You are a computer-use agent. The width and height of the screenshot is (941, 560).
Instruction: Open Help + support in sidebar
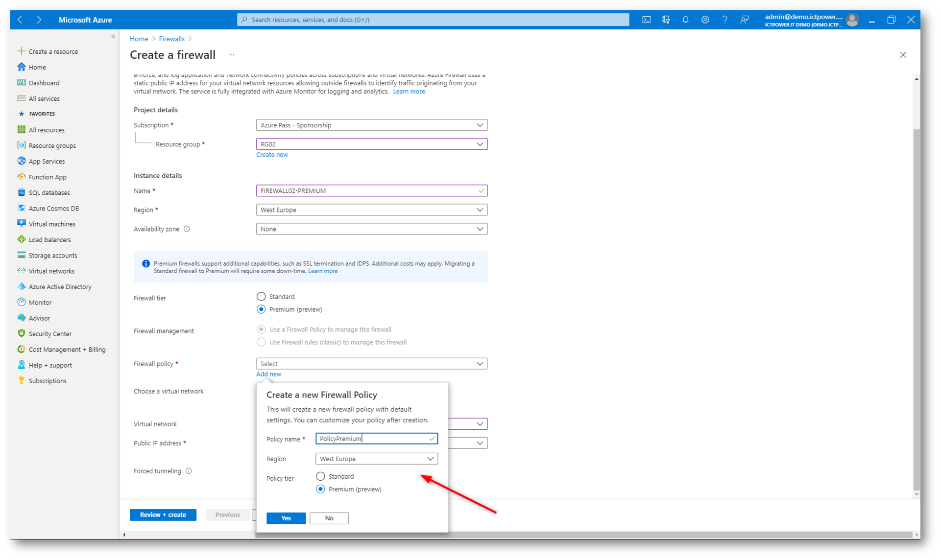tap(50, 365)
